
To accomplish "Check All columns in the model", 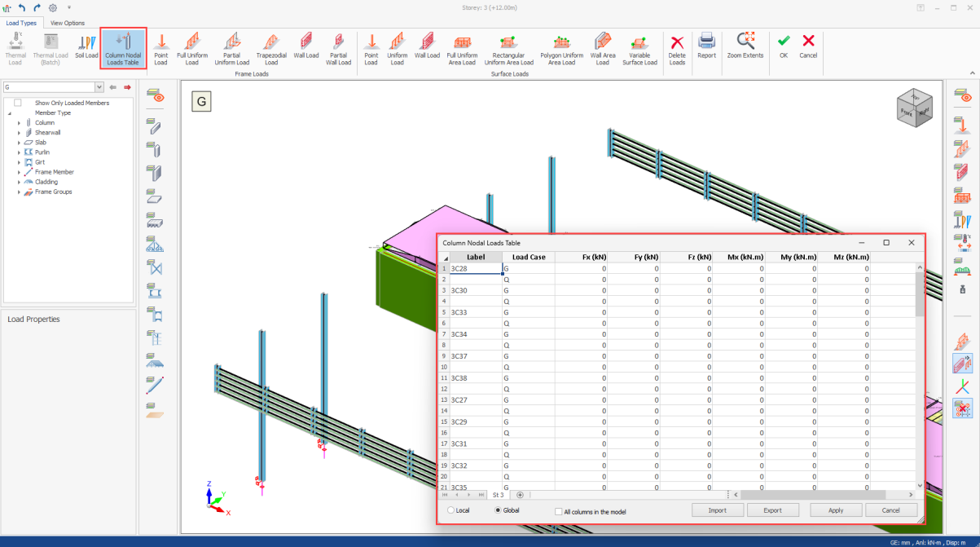I will tap(559, 512).
